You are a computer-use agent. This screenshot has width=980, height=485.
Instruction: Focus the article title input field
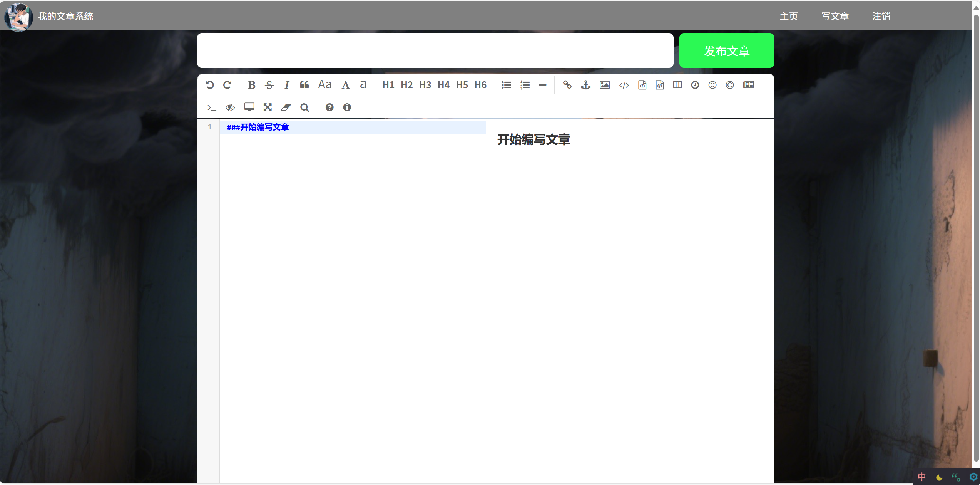coord(435,50)
